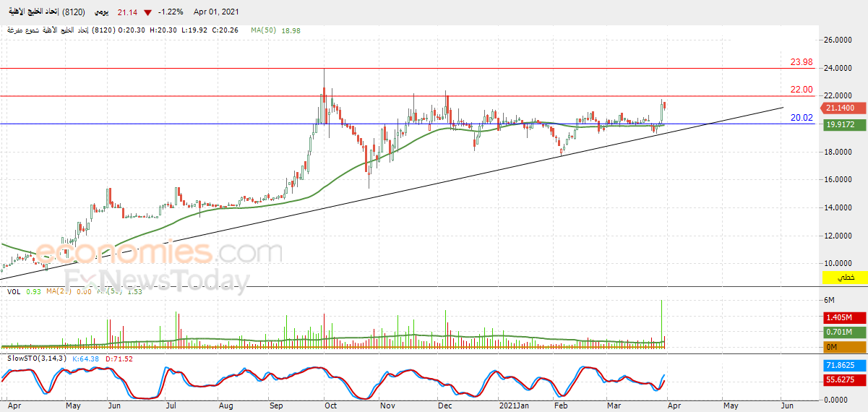Click the green 19.9172 moving average tag

pos(843,125)
